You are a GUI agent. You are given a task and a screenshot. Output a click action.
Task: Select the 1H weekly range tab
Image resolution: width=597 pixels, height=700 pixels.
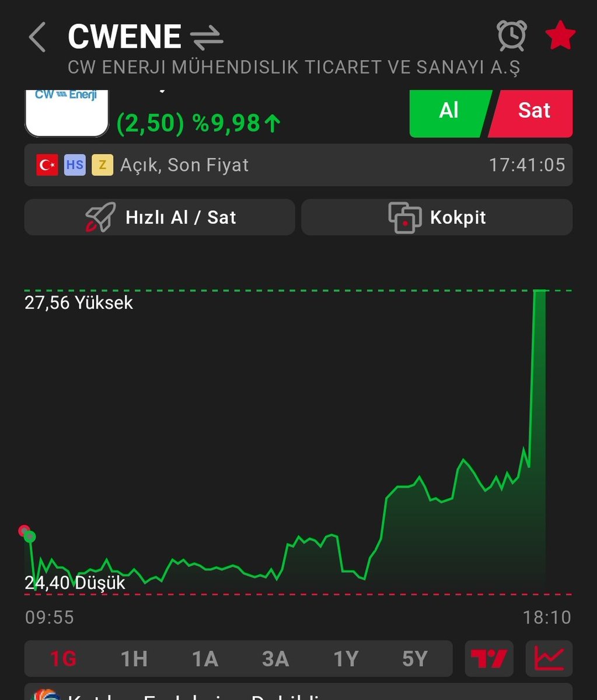(134, 659)
